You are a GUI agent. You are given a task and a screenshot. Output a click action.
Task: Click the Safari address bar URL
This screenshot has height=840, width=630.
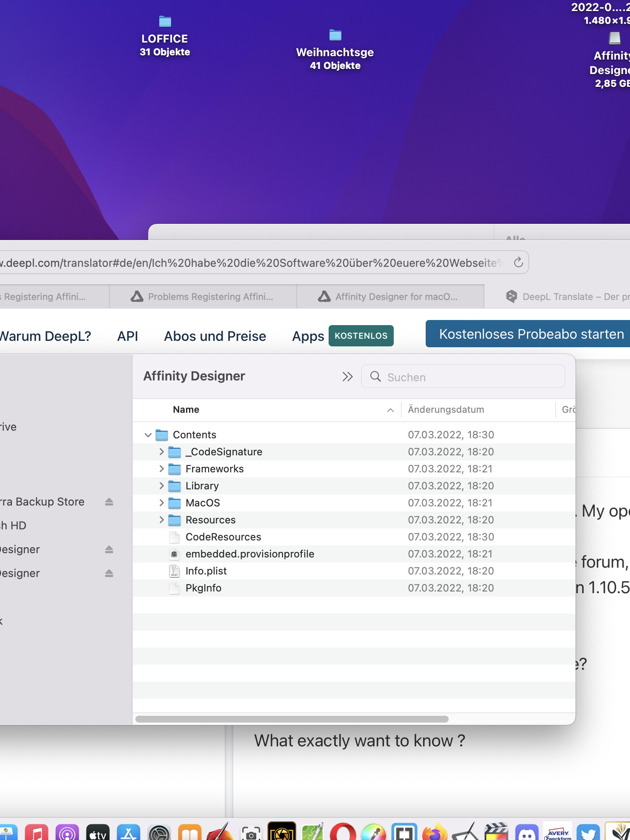coord(251,263)
